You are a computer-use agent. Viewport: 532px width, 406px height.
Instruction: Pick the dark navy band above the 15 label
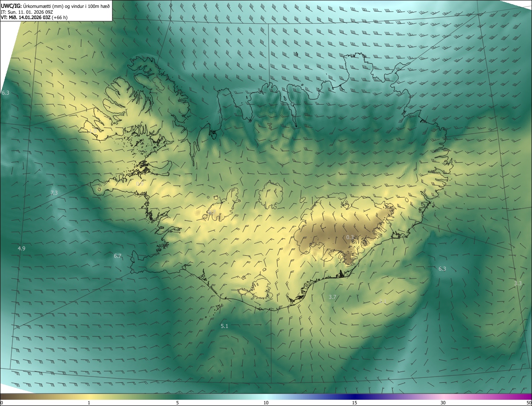355,396
